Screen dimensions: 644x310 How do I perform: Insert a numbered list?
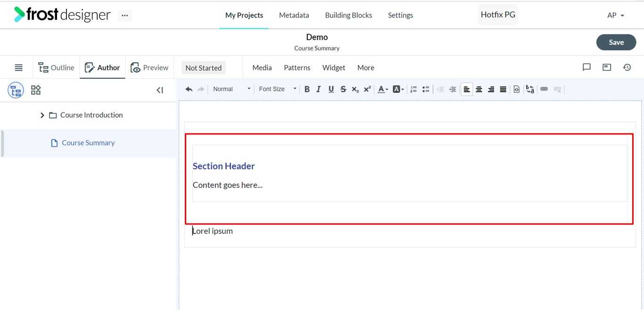413,89
